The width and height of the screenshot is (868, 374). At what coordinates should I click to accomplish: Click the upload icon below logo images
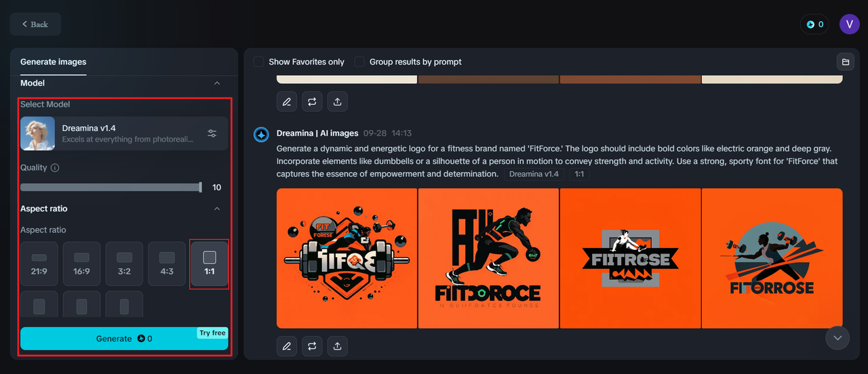338,346
